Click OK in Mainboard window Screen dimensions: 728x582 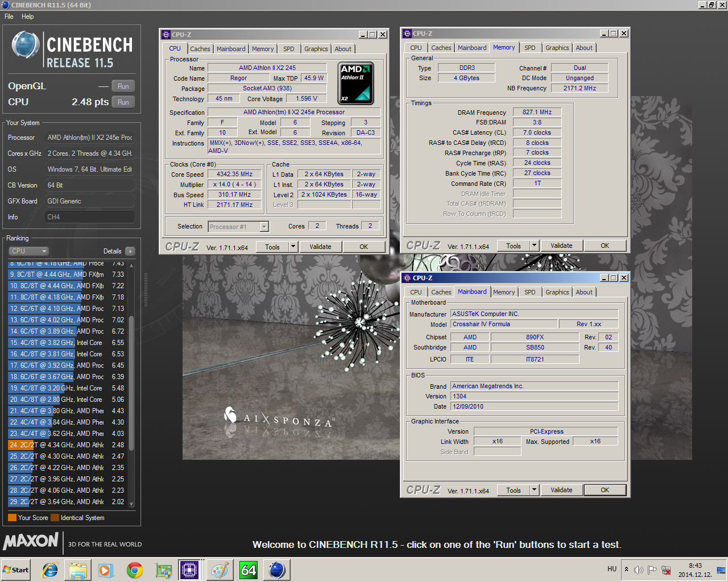click(605, 490)
